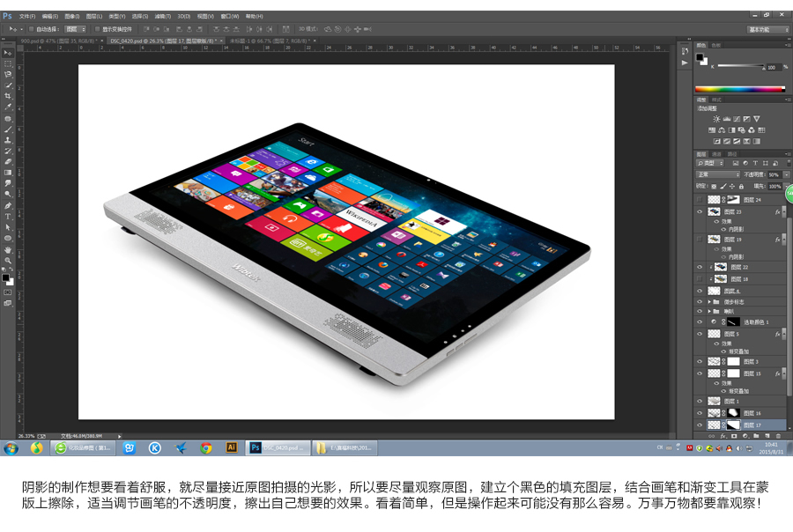
Task: Open Chrome from the taskbar
Action: tap(206, 447)
